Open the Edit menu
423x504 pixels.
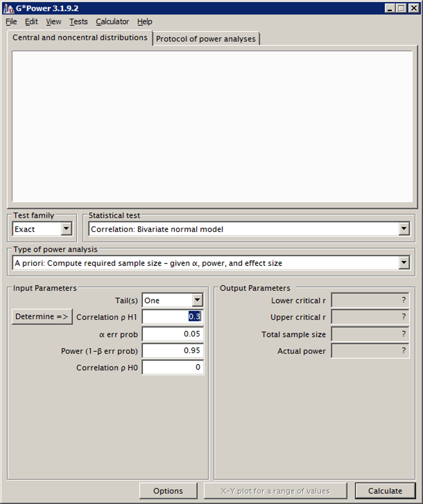tap(31, 21)
